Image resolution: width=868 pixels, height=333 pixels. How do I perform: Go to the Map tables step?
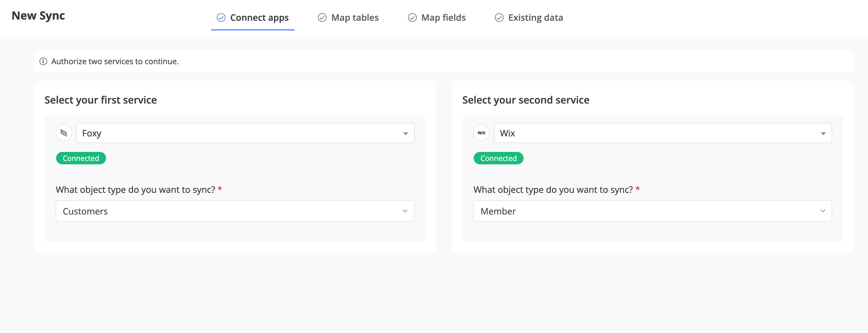[348, 18]
